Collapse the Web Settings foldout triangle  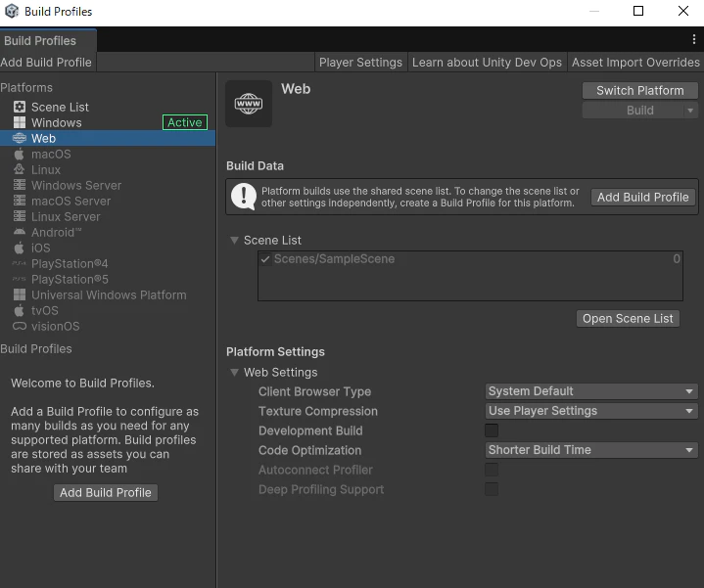[234, 372]
